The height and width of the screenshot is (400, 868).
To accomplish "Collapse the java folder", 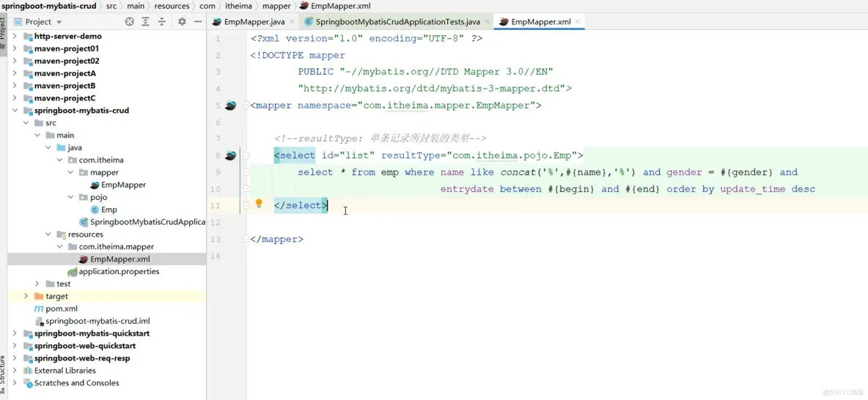I will (x=48, y=148).
